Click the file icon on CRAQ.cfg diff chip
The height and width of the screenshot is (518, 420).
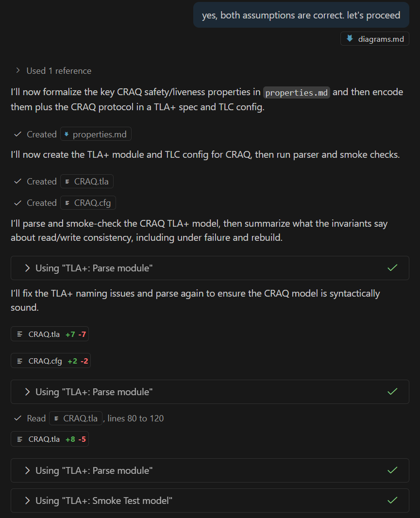[x=20, y=361]
